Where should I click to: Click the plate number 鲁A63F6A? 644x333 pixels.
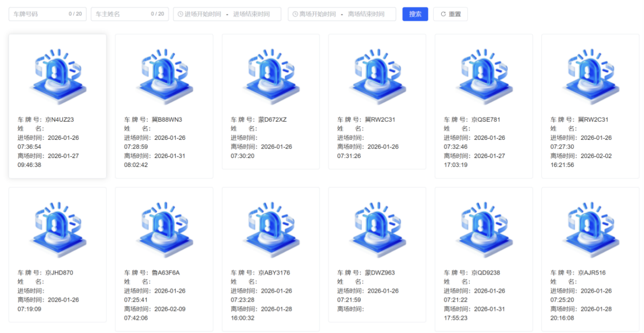click(x=166, y=273)
